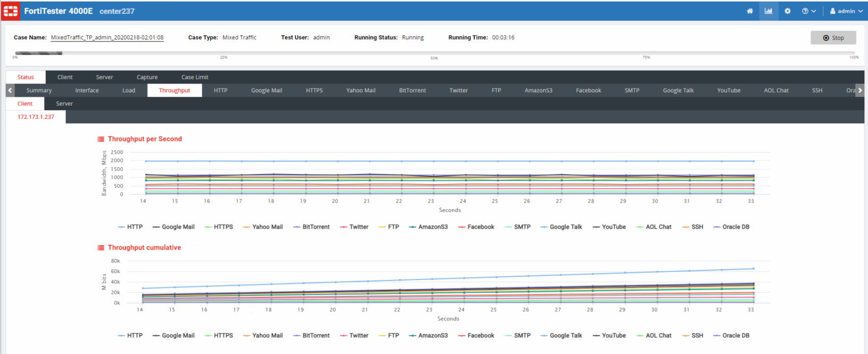The height and width of the screenshot is (354, 868).
Task: Select the Facebook sub-tab
Action: coord(588,90)
